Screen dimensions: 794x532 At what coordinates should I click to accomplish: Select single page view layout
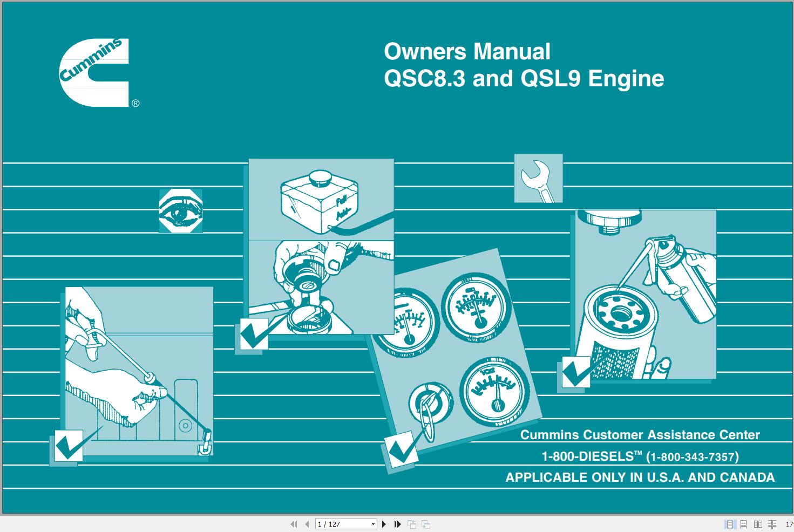[x=730, y=524]
